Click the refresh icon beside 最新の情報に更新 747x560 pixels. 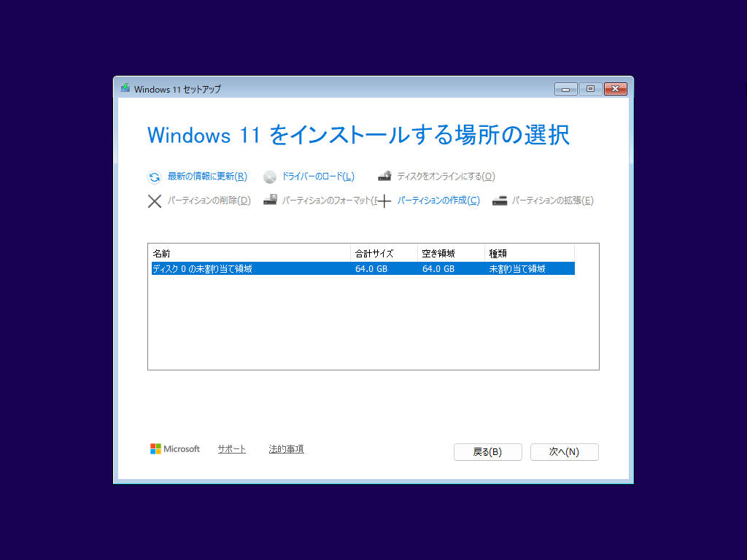tap(154, 177)
